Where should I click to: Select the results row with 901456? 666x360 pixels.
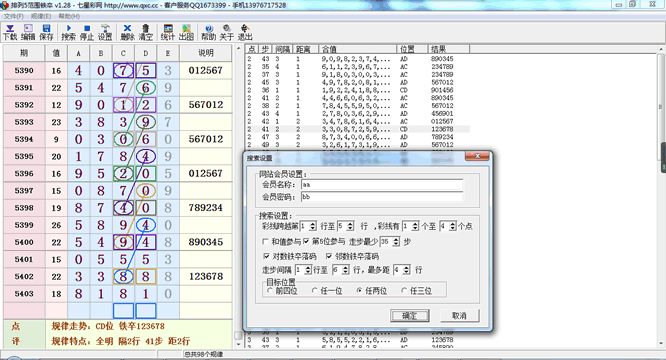pos(358,90)
